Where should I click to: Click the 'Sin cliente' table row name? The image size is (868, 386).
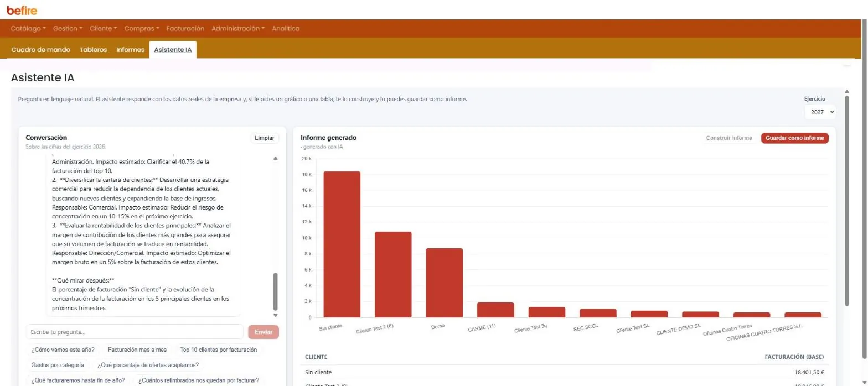318,373
